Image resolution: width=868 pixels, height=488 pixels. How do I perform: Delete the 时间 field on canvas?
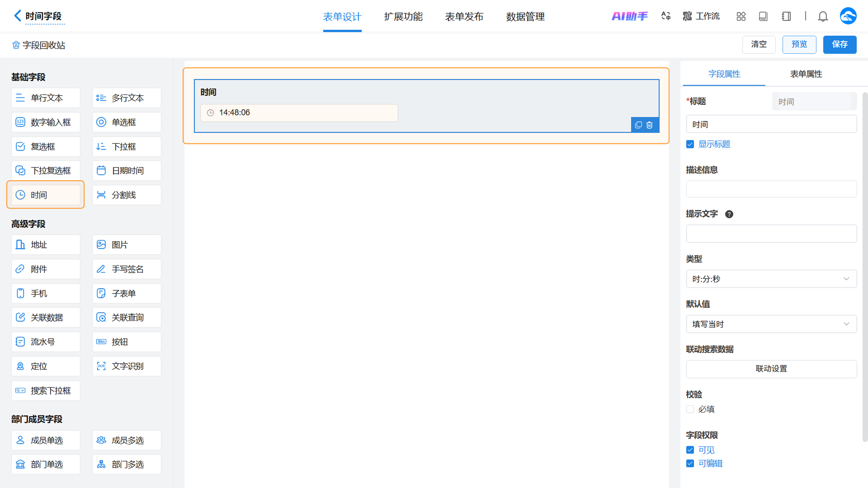point(650,125)
